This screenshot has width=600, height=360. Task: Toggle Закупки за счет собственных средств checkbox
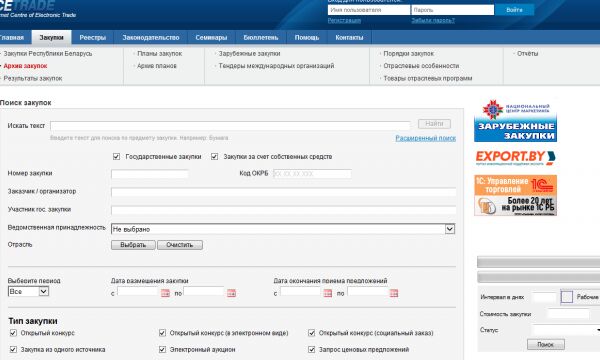(214, 156)
